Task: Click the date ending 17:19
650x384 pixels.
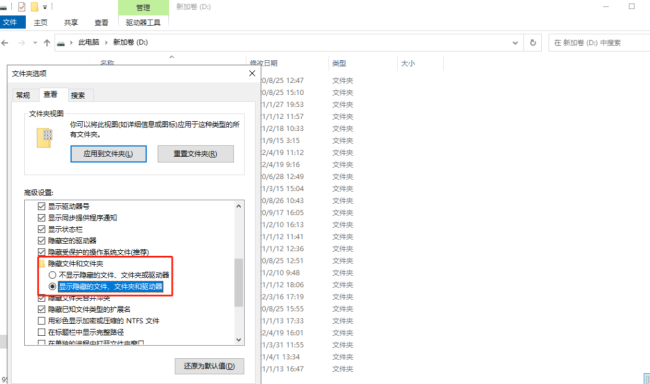Action: click(x=283, y=297)
